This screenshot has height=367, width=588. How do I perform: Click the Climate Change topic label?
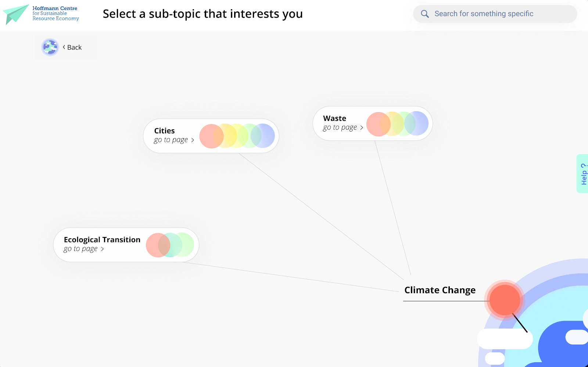point(440,290)
